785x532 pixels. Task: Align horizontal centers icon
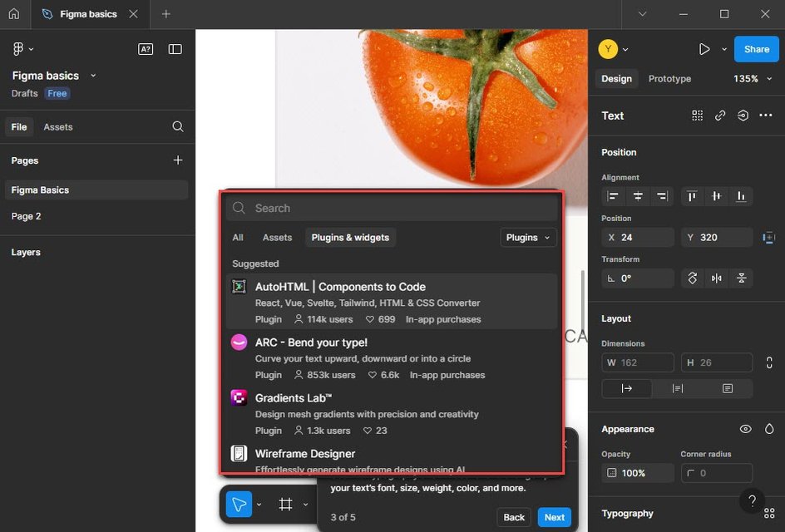[638, 196]
